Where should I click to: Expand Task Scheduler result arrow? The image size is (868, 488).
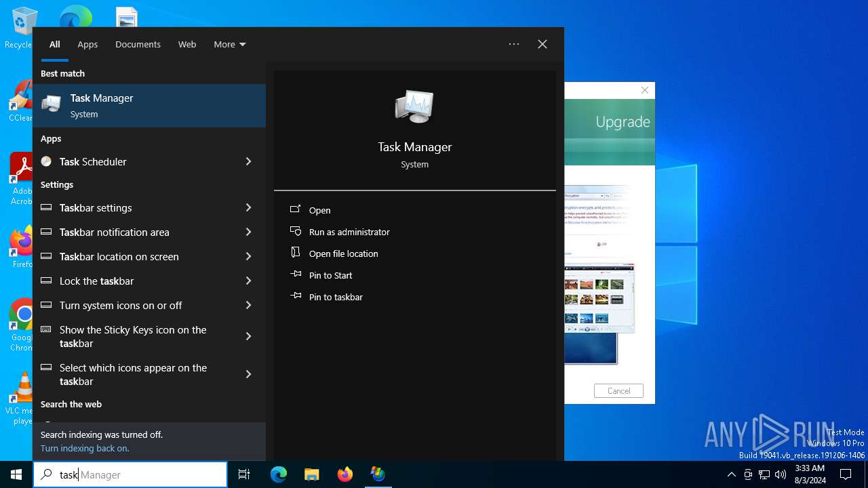pos(248,161)
